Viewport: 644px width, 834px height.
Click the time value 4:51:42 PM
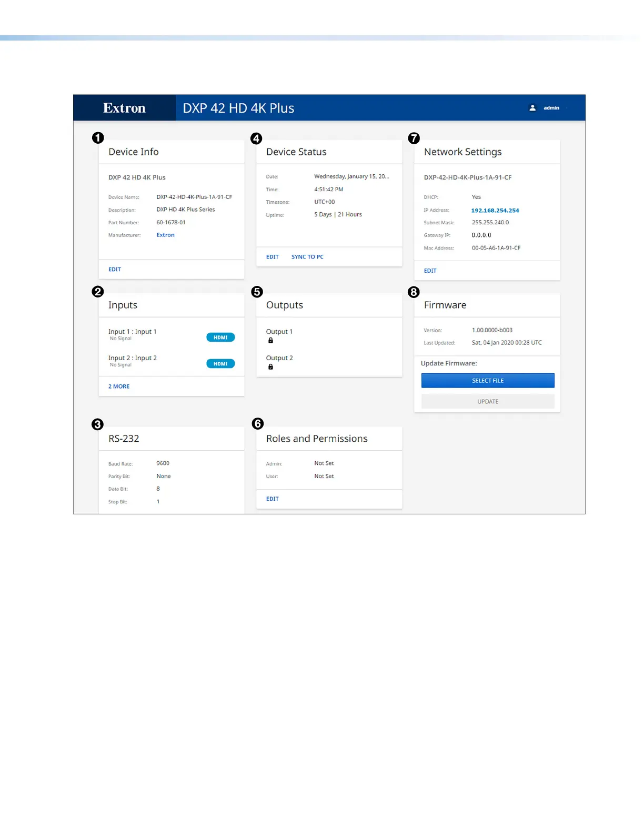(329, 190)
